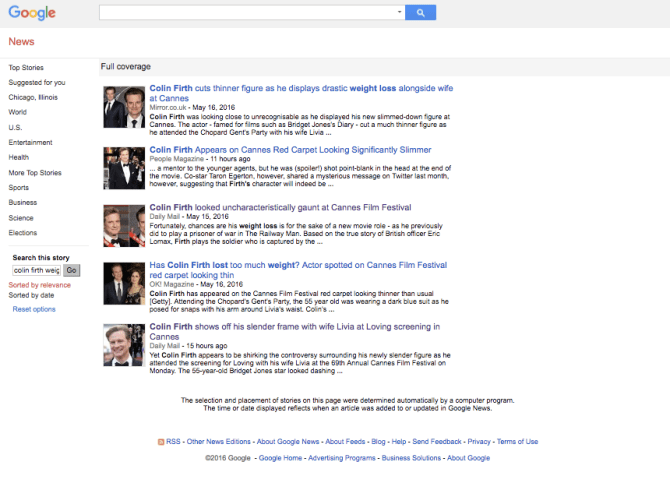Viewport: 670px width, 490px height.
Task: Open the Elections news section
Action: (x=23, y=232)
